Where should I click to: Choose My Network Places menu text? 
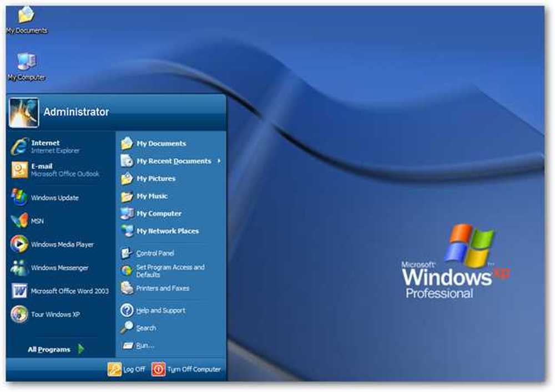tap(168, 231)
